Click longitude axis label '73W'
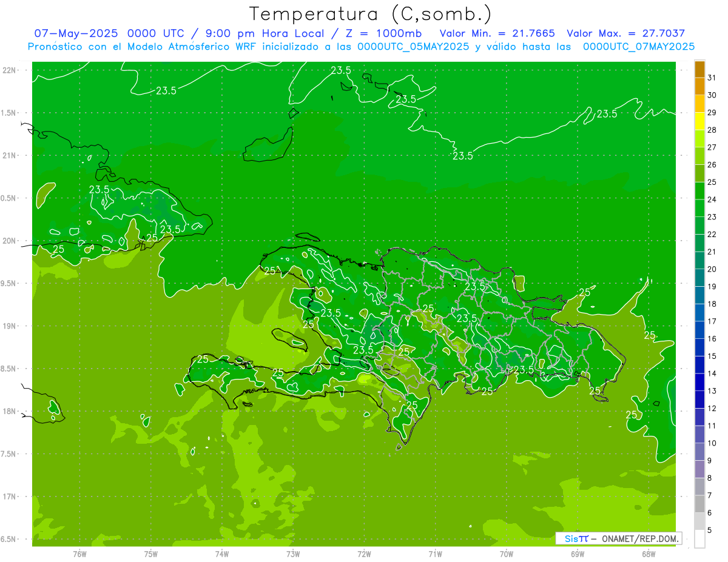The height and width of the screenshot is (562, 728). click(293, 554)
